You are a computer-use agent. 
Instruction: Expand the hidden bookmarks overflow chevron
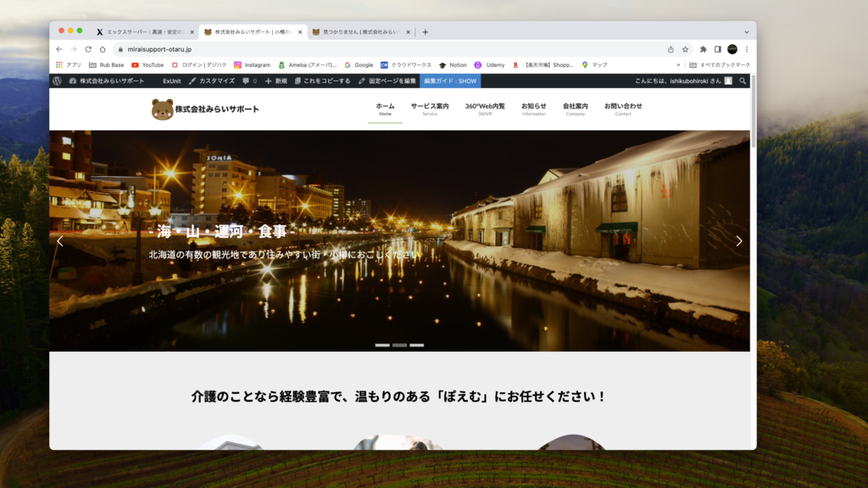[x=678, y=64]
